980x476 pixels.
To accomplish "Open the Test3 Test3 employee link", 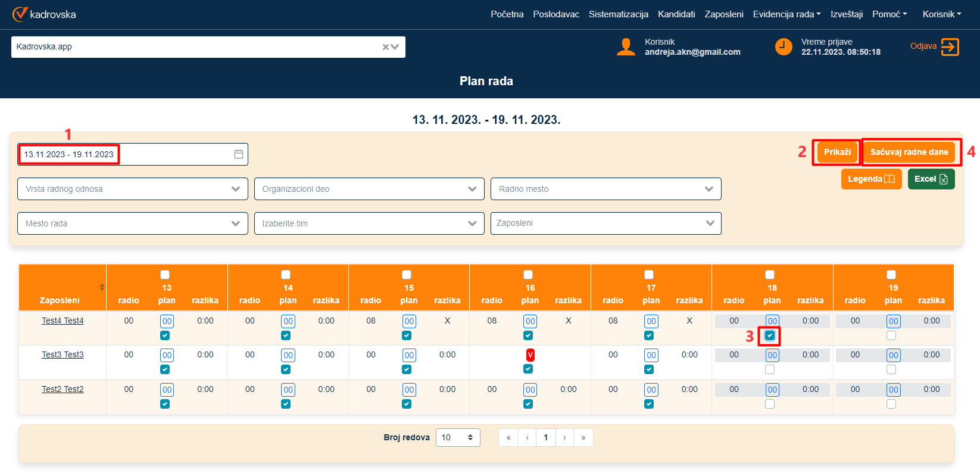I will [x=63, y=354].
